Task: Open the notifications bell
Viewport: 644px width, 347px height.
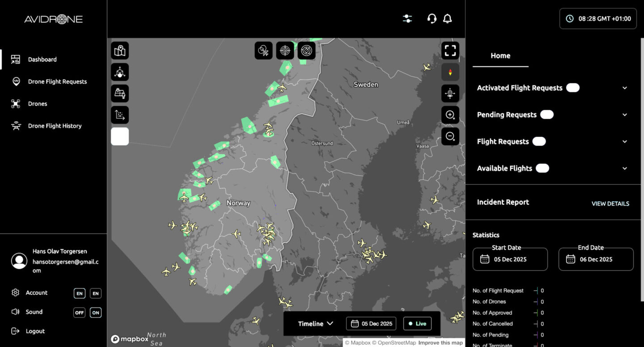Action: [447, 19]
